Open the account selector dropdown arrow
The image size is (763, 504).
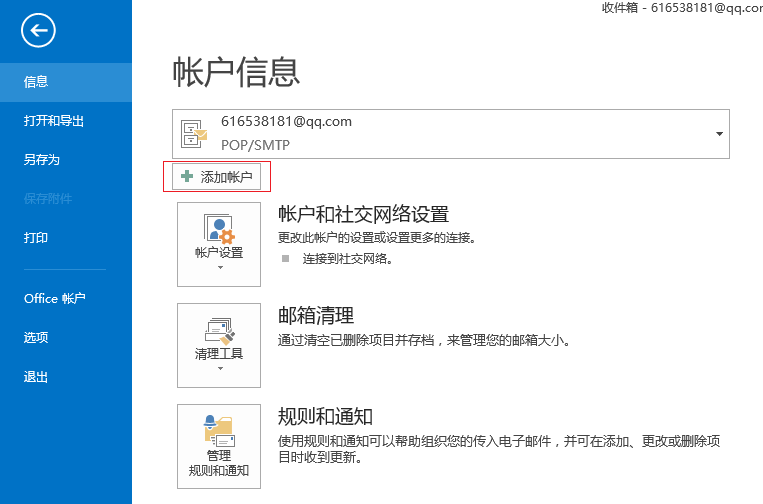coord(719,134)
